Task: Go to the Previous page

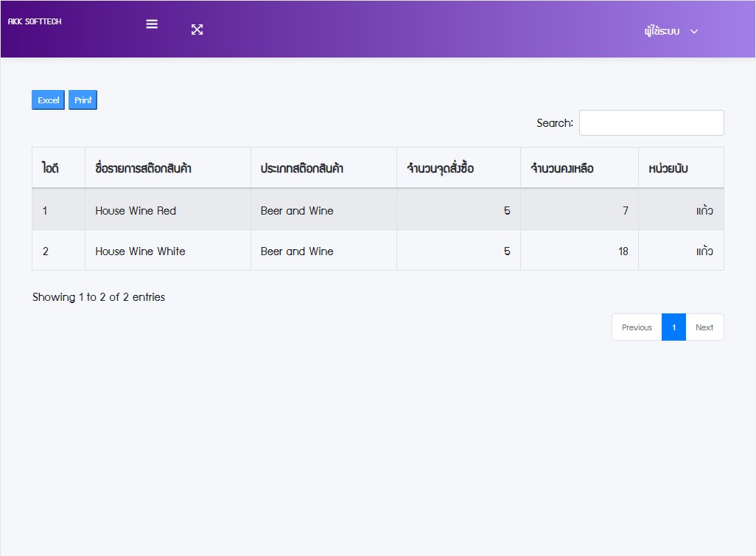Action: [x=636, y=327]
